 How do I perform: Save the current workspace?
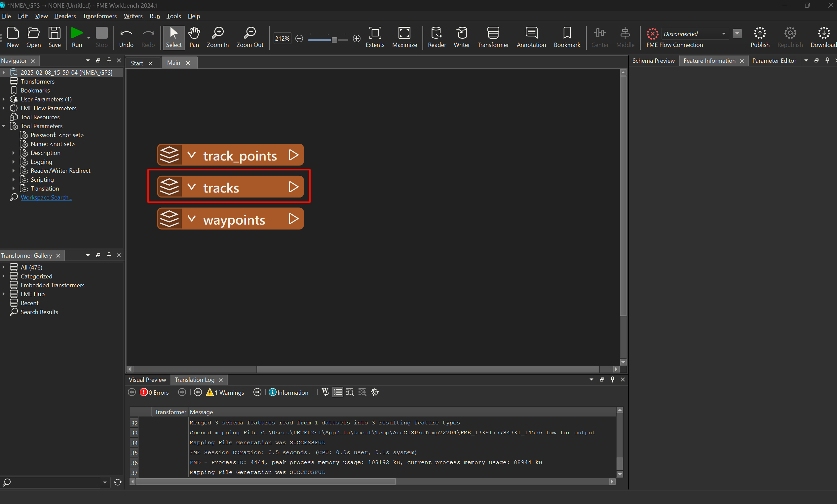(54, 37)
